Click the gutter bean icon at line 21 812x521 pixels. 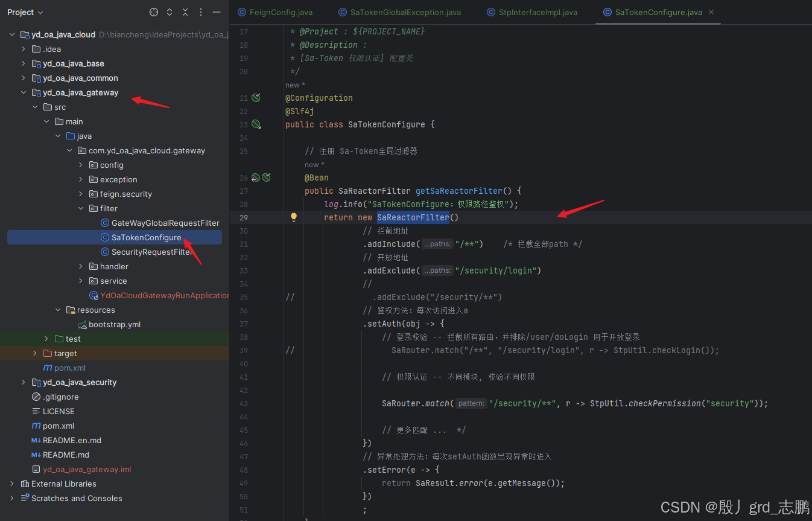pyautogui.click(x=256, y=98)
